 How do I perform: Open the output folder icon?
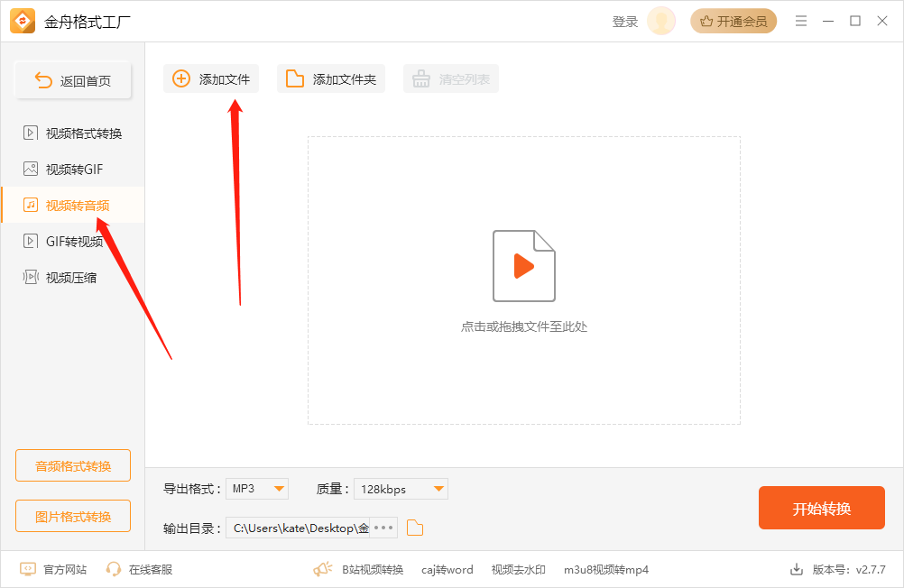[415, 528]
